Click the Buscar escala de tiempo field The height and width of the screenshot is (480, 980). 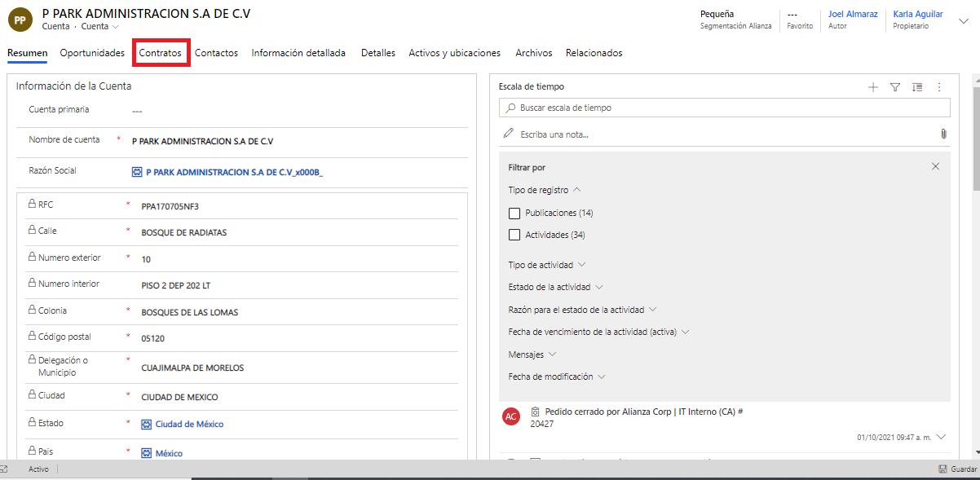[x=724, y=108]
